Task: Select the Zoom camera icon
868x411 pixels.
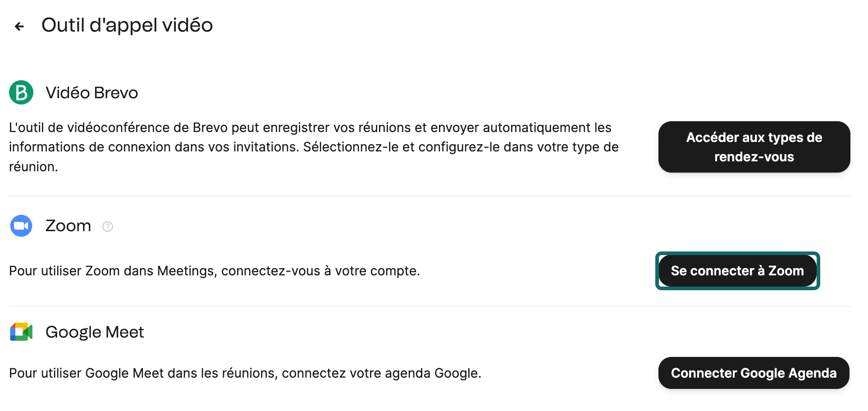Action: tap(21, 226)
